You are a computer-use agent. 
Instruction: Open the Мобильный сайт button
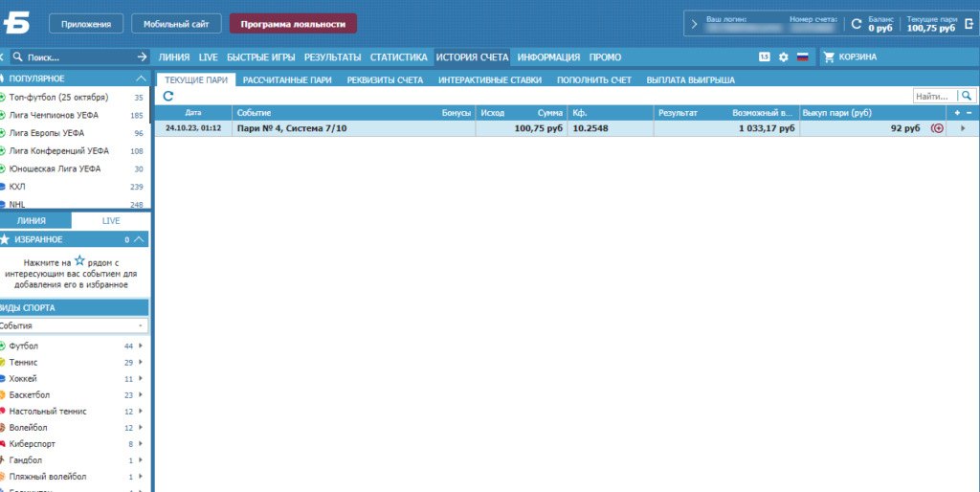[x=176, y=24]
